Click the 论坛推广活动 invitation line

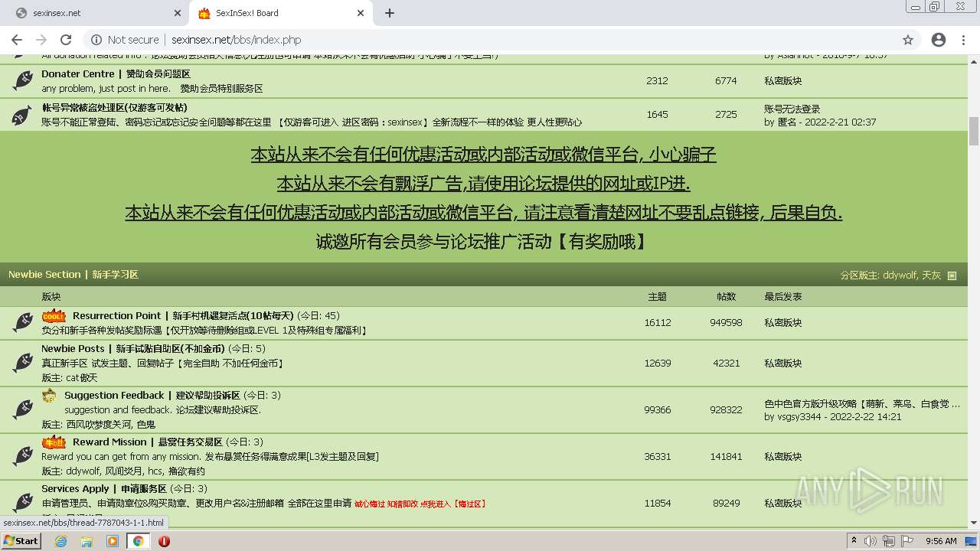[483, 242]
